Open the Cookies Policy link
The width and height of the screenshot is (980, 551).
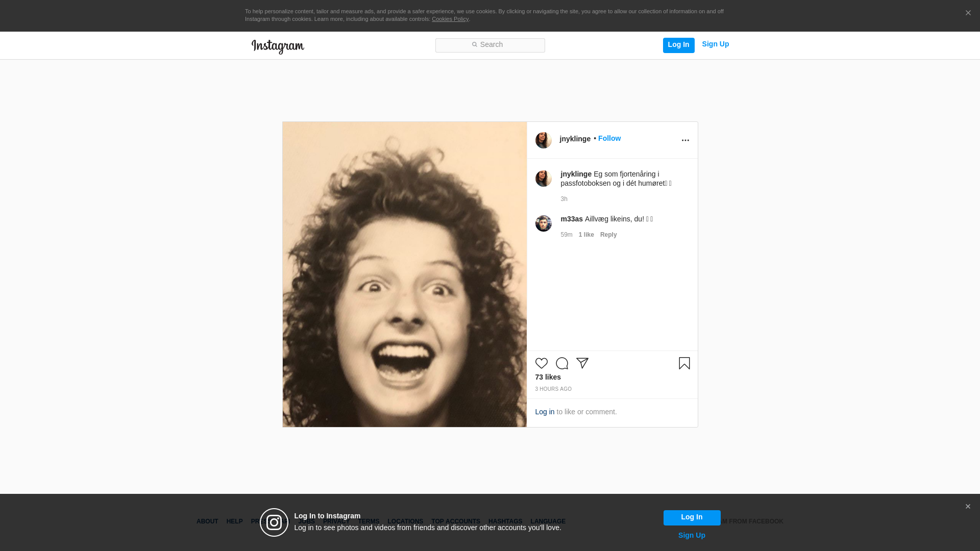point(450,19)
